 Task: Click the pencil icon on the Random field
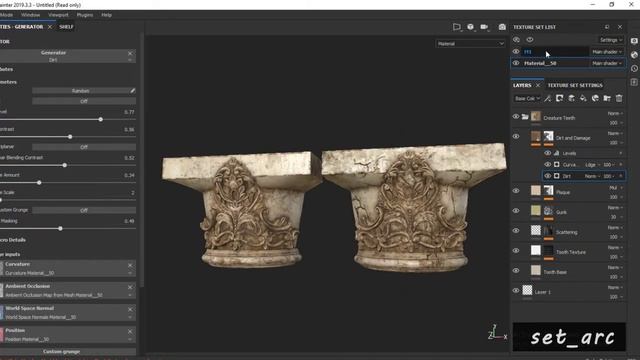pos(133,91)
